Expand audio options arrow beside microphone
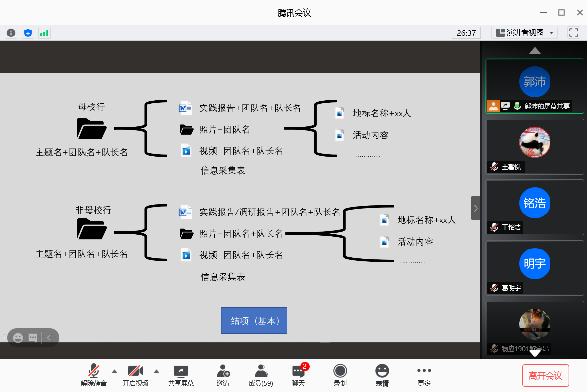The height and width of the screenshot is (392, 587). coord(115,371)
